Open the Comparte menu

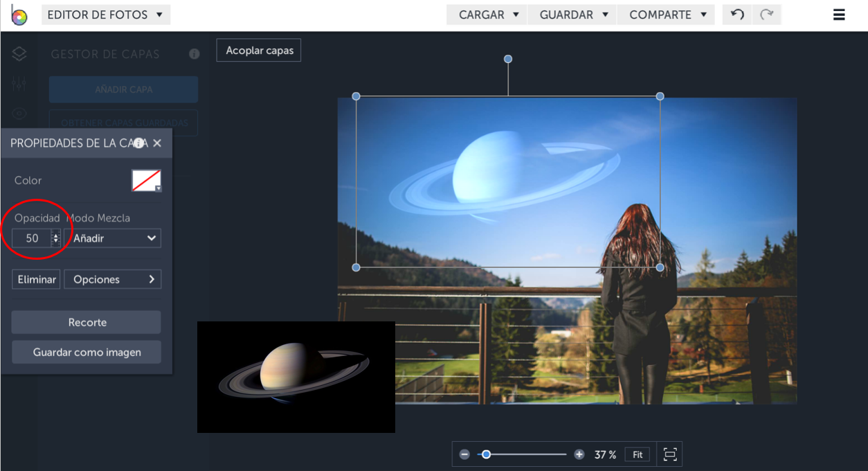click(667, 15)
